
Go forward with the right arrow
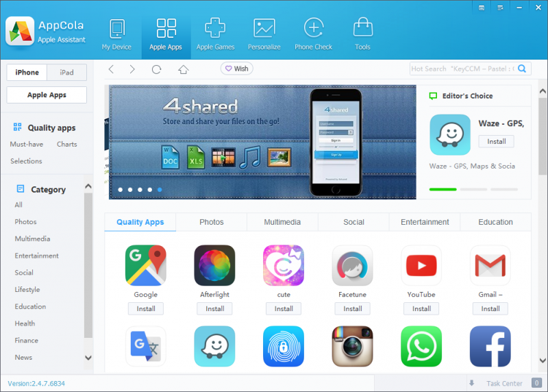click(x=132, y=69)
